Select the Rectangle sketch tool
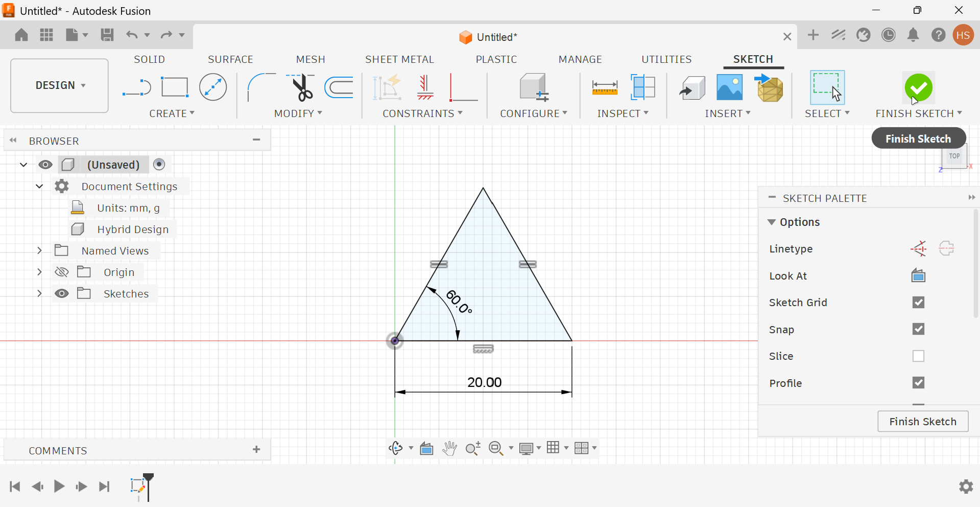Viewport: 980px width, 507px height. tap(175, 87)
